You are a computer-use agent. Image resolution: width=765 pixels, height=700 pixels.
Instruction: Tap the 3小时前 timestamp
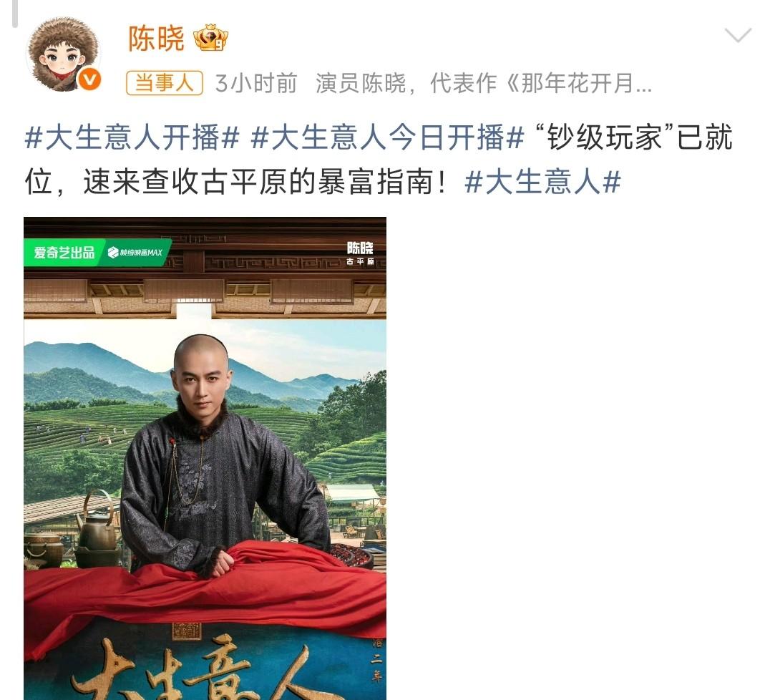[x=256, y=84]
